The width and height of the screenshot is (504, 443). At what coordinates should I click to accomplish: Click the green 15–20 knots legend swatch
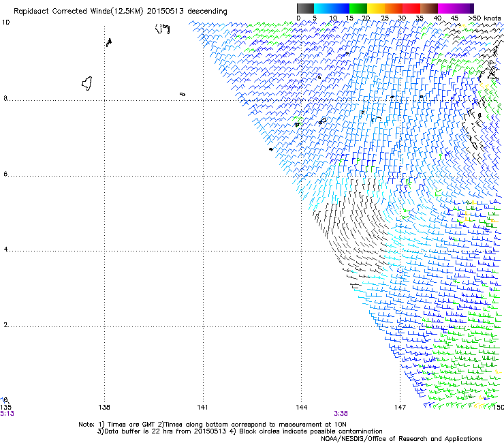[x=358, y=8]
